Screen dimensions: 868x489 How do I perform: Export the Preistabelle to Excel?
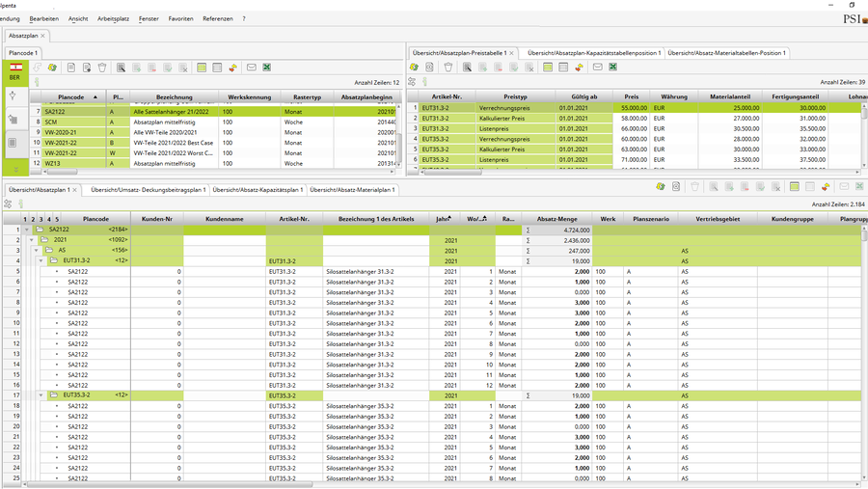pyautogui.click(x=612, y=67)
